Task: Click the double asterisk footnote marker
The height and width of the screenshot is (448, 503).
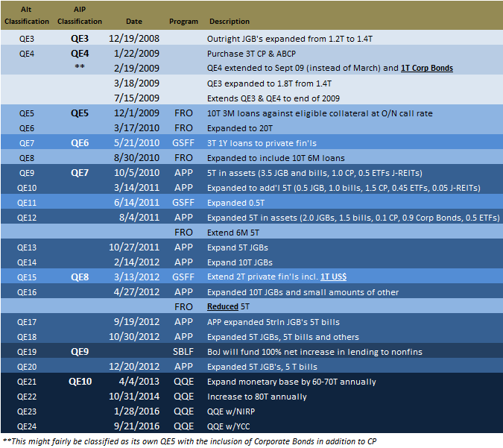Action: pos(80,67)
